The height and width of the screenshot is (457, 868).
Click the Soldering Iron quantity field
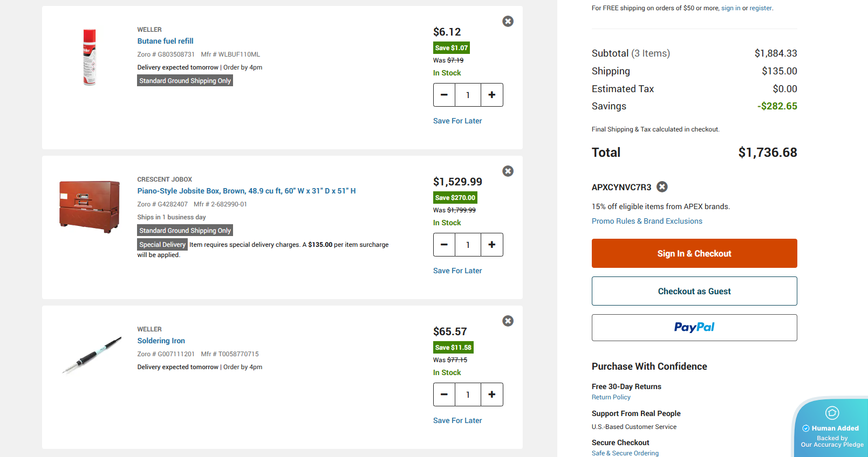tap(468, 394)
